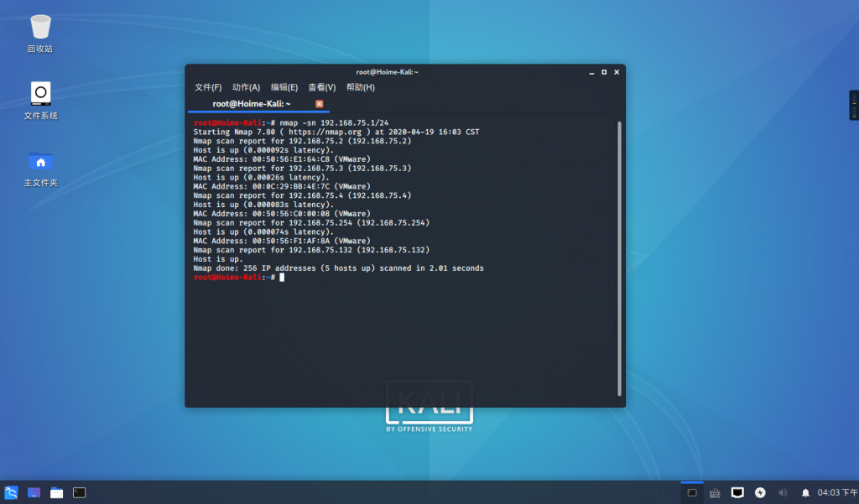Click the show desktop icon in the taskbar
Image resolution: width=859 pixels, height=504 pixels.
(34, 492)
